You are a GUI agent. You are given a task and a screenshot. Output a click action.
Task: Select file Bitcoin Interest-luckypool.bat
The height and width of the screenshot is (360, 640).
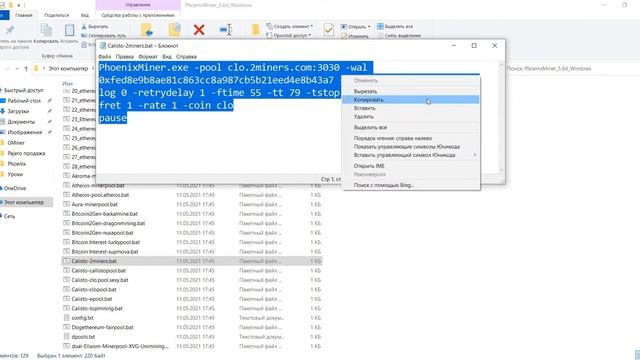pos(105,242)
